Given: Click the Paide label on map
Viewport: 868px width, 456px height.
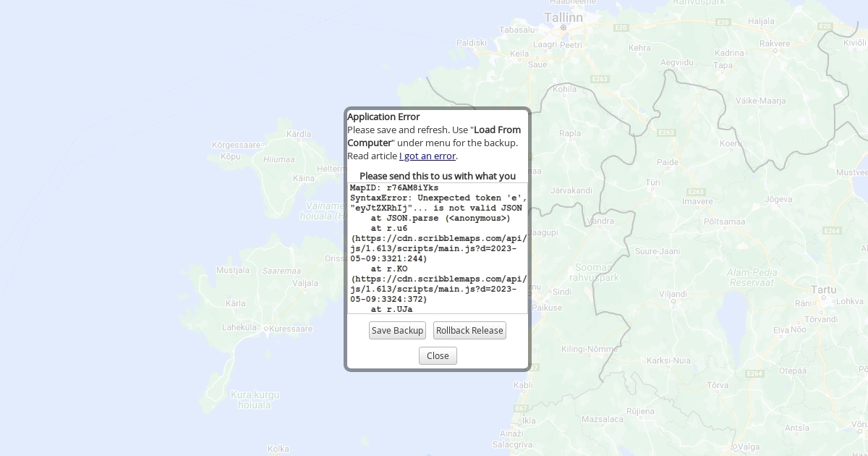Looking at the screenshot, I should pos(668,162).
